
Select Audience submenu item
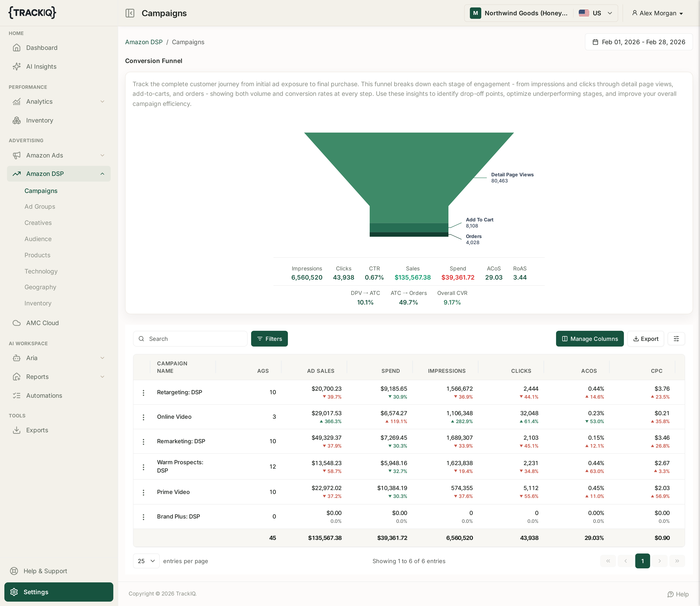pos(38,239)
